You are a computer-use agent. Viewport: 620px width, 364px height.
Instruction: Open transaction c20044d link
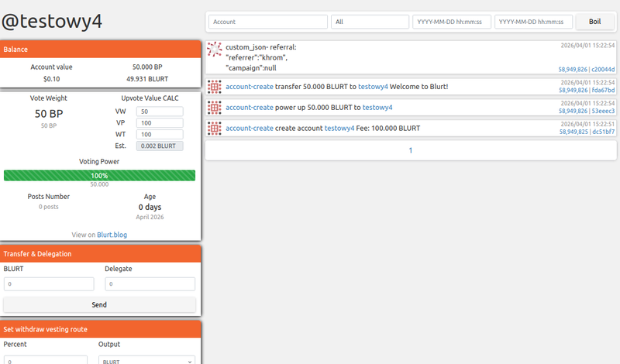(603, 69)
